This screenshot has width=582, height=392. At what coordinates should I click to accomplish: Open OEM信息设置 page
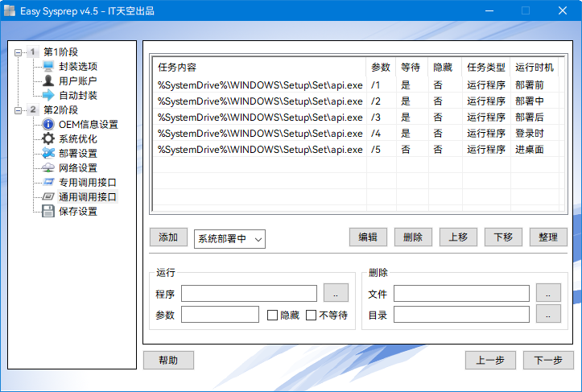tap(89, 124)
